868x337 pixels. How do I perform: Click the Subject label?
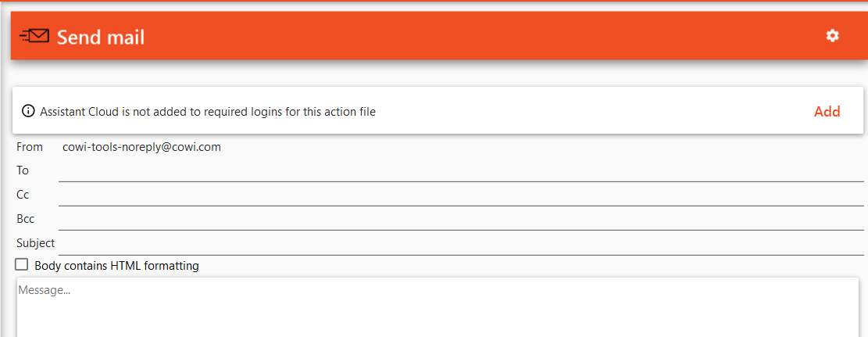pyautogui.click(x=35, y=243)
